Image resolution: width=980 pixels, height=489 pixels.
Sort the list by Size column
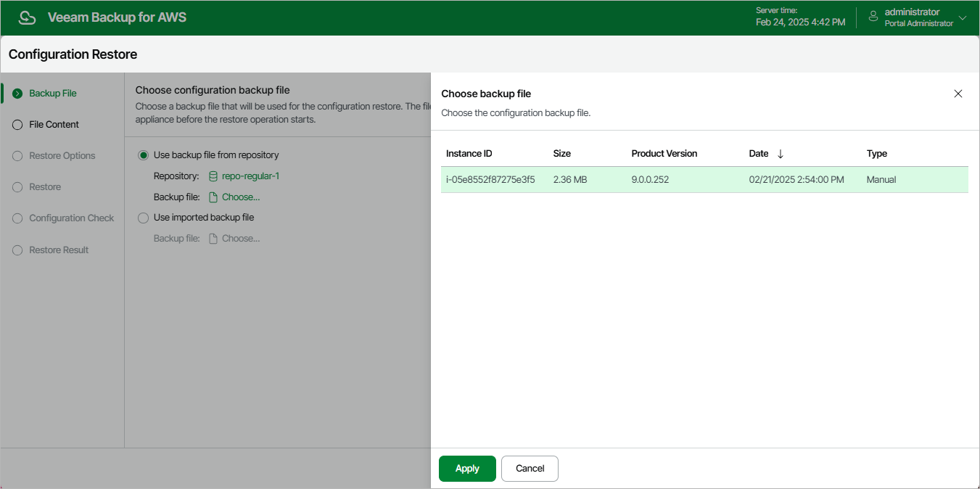[x=561, y=154]
